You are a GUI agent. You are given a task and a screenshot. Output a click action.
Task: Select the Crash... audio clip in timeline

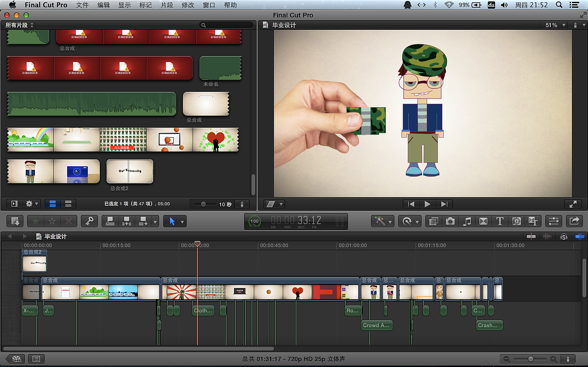(489, 325)
